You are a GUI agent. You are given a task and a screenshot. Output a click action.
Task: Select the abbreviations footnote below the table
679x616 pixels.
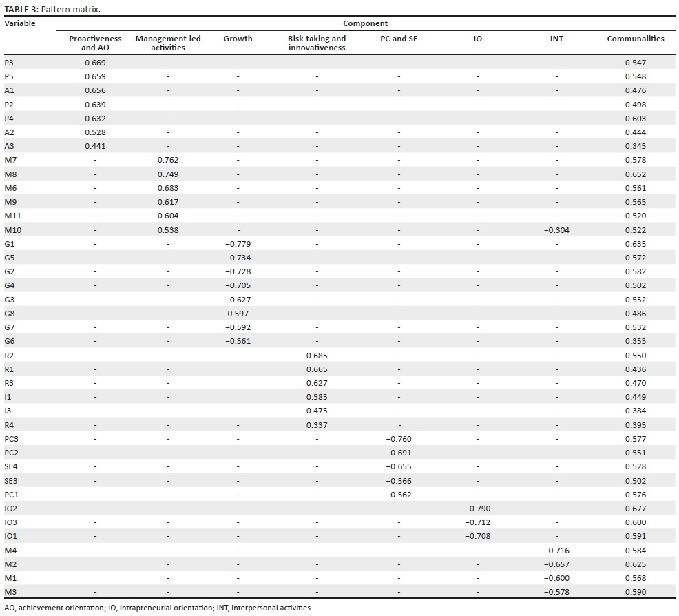click(x=158, y=608)
